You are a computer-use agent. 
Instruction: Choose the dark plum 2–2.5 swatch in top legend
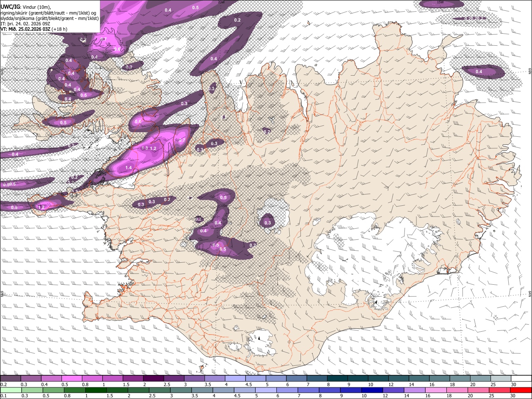pos(153,379)
